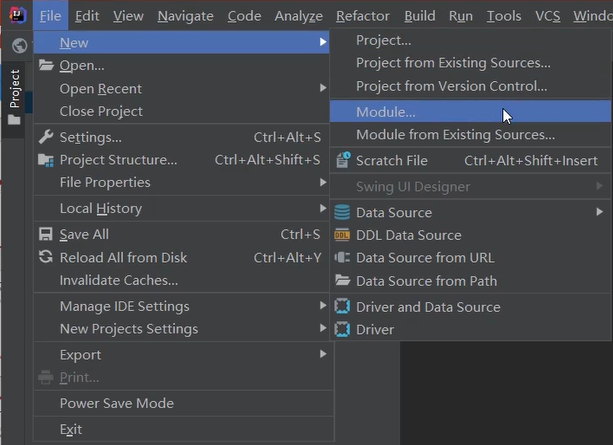Click the Data Source from Path icon
The height and width of the screenshot is (445, 613).
pos(342,281)
